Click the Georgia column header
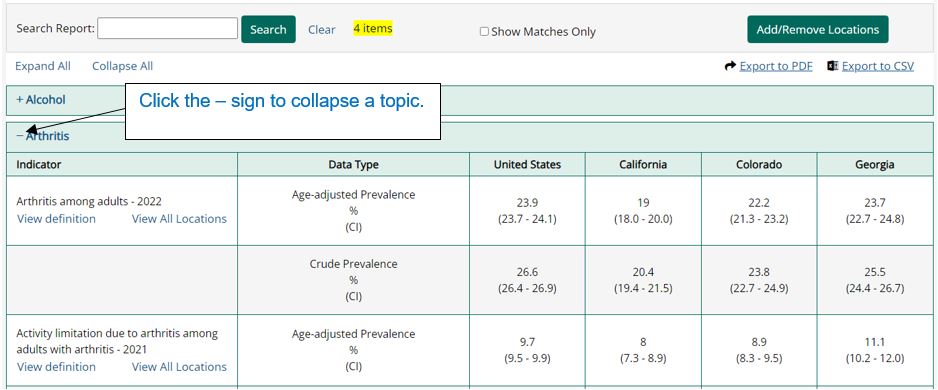 [875, 164]
